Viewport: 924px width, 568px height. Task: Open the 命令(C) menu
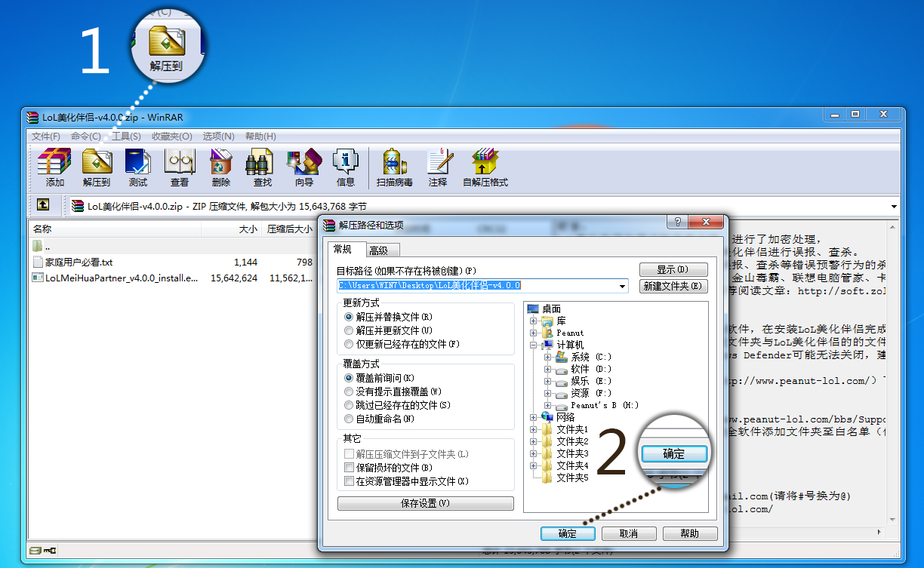coord(85,137)
